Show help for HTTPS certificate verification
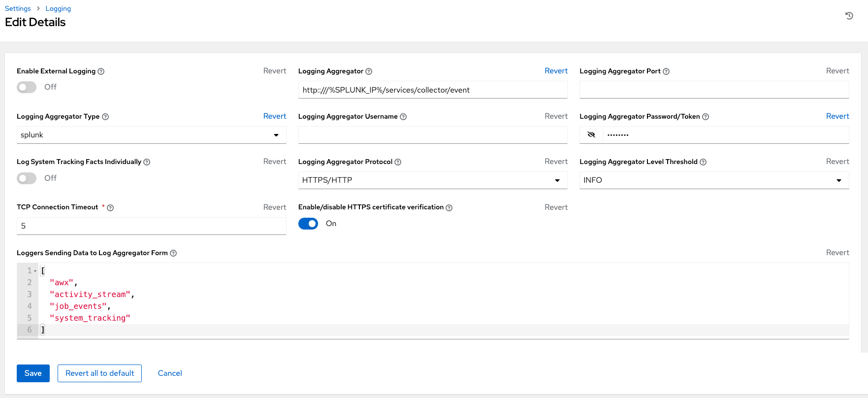Image resolution: width=868 pixels, height=398 pixels. [x=449, y=208]
